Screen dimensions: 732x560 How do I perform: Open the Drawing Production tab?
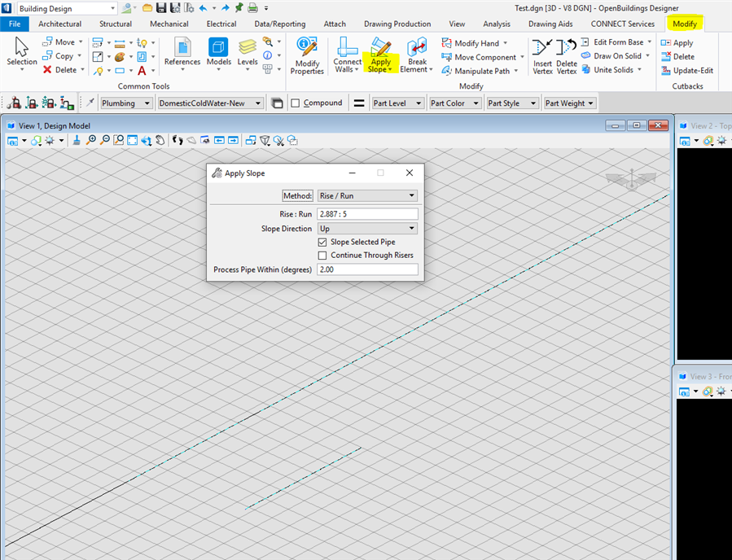click(397, 24)
